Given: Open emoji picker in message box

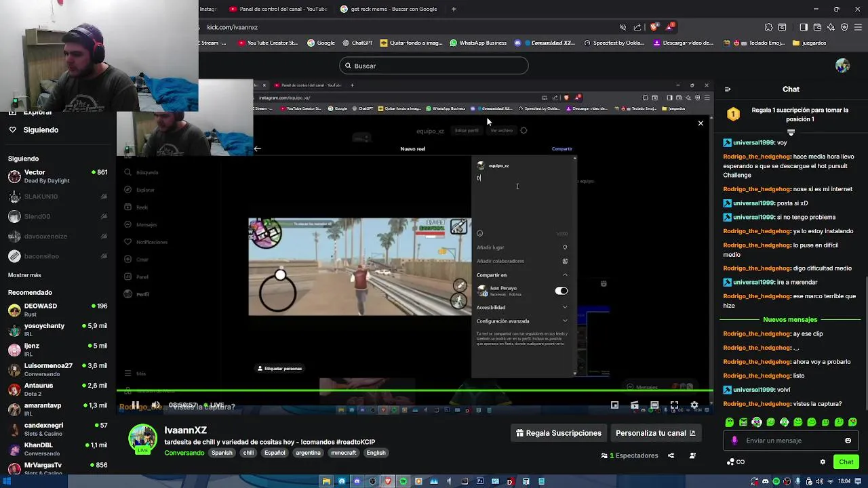Looking at the screenshot, I should [x=848, y=441].
